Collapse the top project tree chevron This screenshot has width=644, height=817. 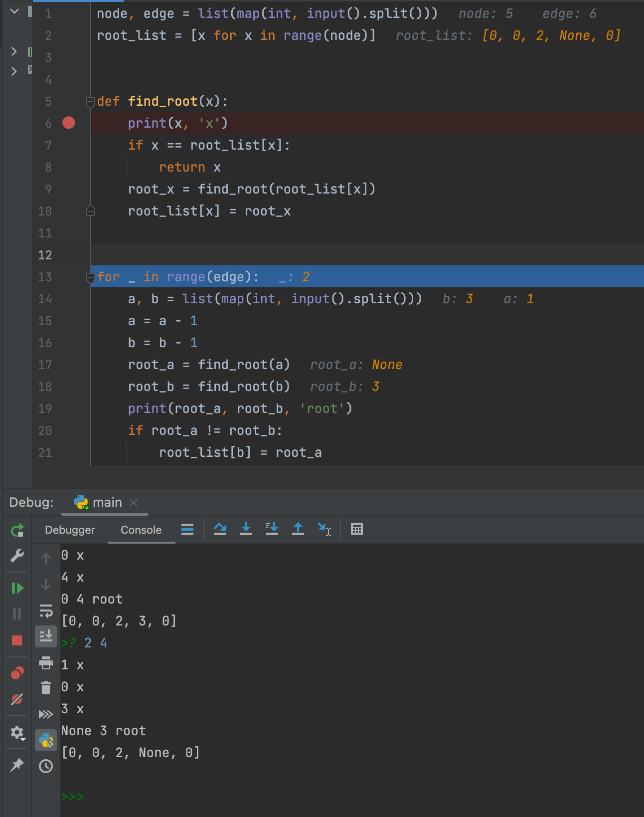coord(14,10)
